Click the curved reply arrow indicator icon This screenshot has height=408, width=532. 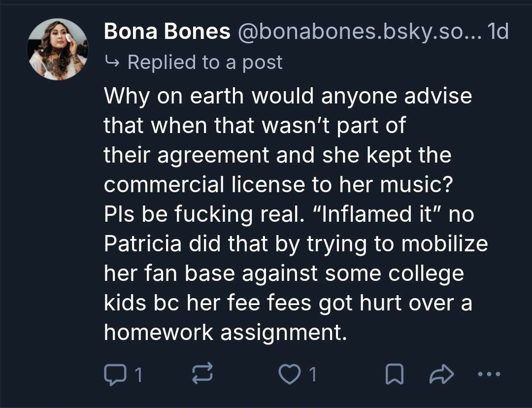(112, 62)
